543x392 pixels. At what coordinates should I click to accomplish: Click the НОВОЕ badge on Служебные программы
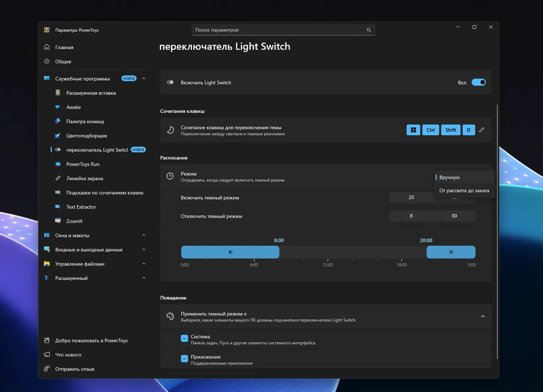click(129, 78)
